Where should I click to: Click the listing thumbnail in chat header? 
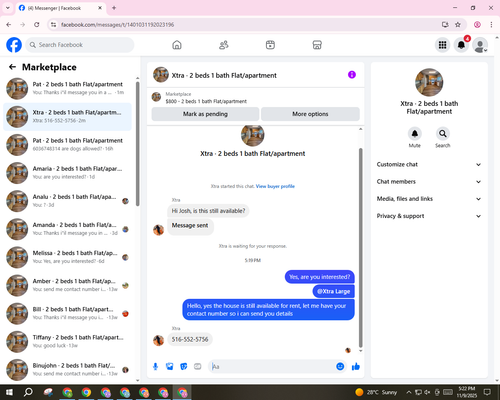(161, 75)
